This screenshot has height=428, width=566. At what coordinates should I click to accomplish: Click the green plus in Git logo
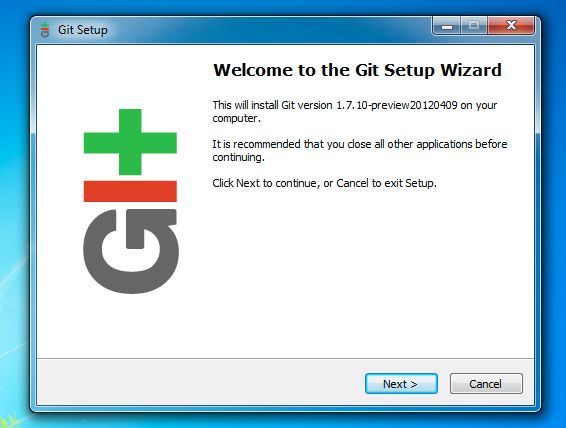pos(130,142)
